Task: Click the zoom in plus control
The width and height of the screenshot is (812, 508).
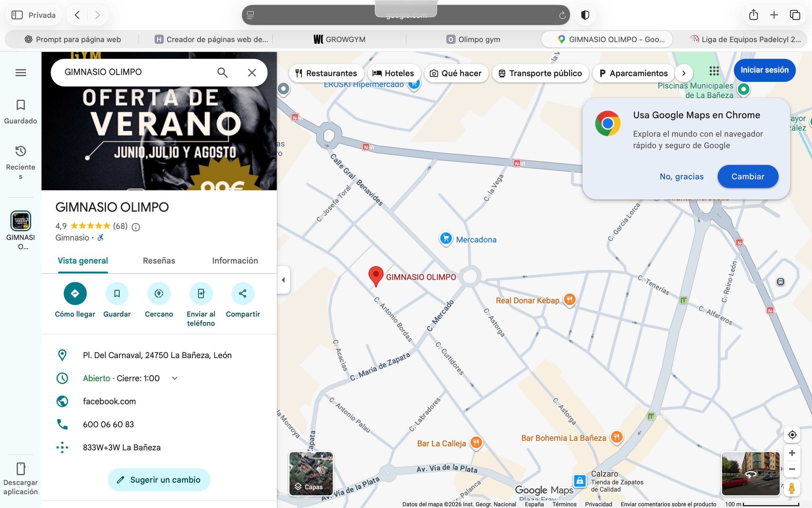Action: 792,453
